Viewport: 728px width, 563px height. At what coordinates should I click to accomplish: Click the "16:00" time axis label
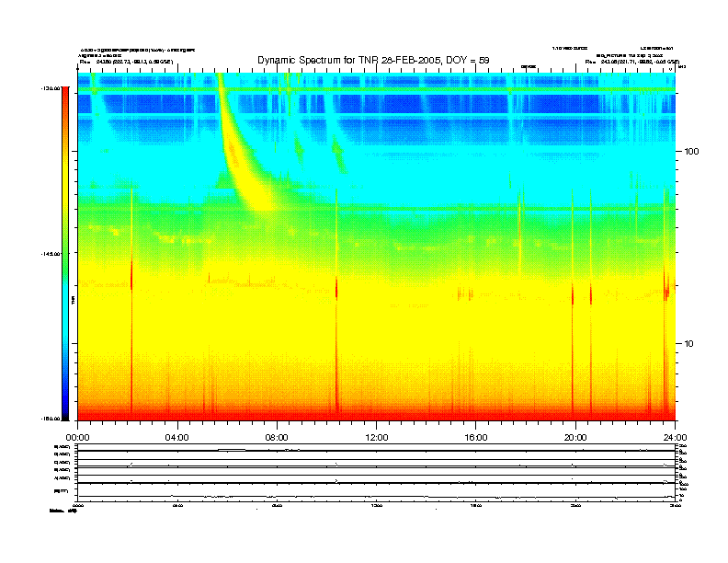pos(476,438)
